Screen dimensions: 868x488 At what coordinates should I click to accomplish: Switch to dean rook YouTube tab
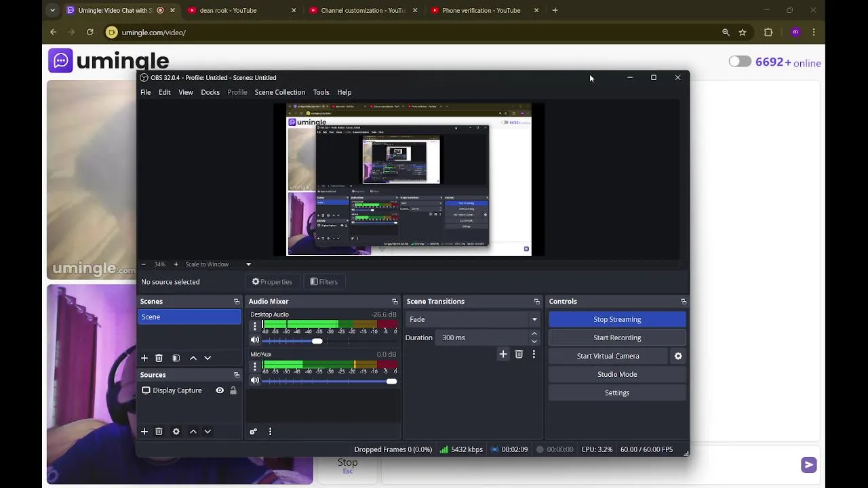(x=242, y=10)
